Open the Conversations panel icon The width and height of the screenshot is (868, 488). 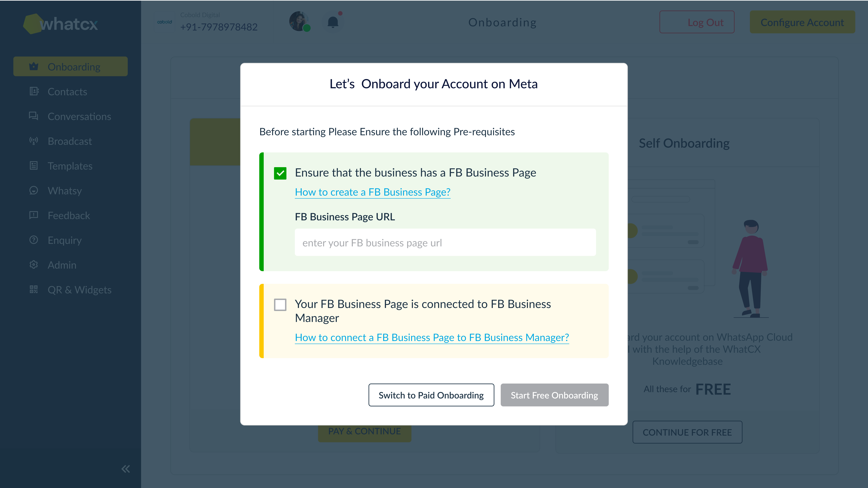tap(34, 116)
